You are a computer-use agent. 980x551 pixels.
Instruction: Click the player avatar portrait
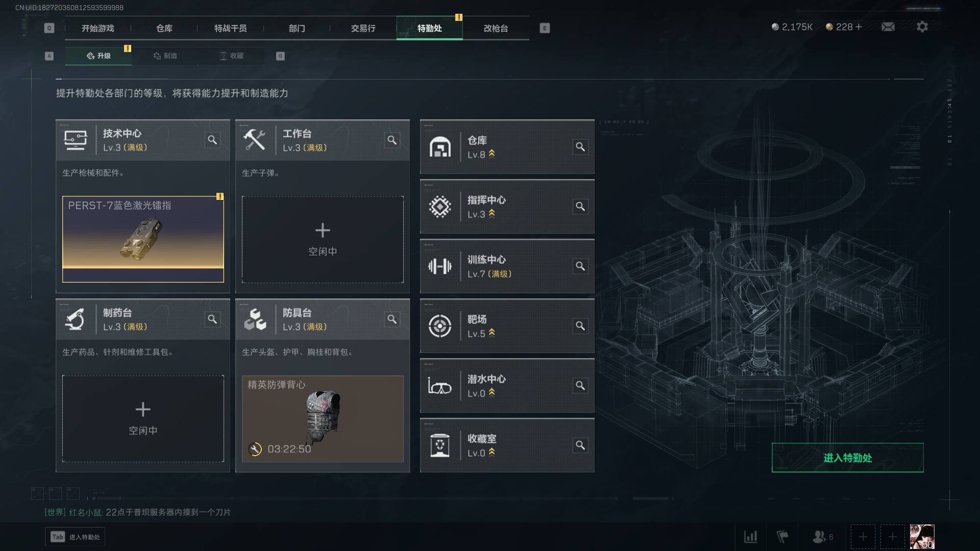tap(922, 537)
